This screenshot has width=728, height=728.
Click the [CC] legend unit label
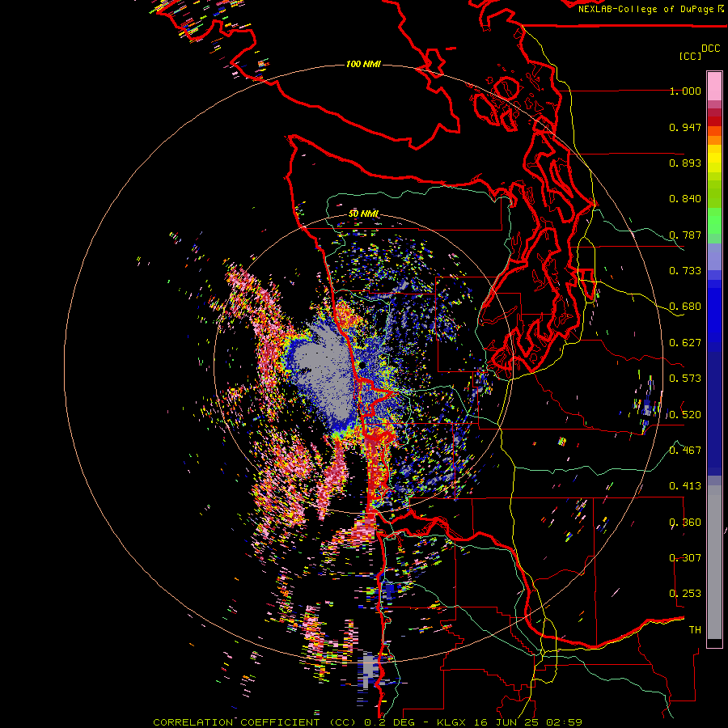690,56
